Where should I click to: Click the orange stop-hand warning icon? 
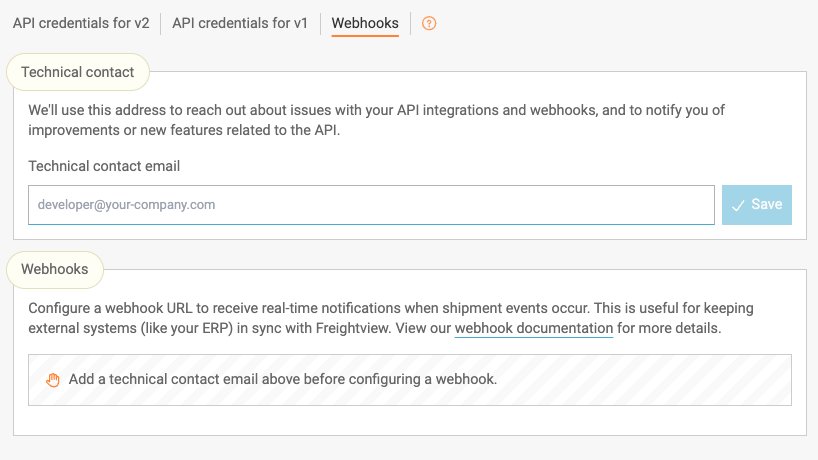(x=53, y=380)
